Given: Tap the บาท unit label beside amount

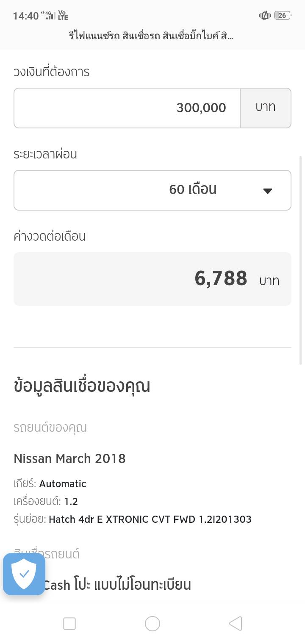Looking at the screenshot, I should pyautogui.click(x=266, y=108).
